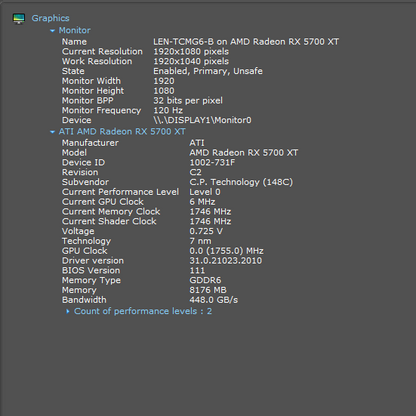Expand Count of performance levels arrow
Screen dimensions: 416x416
click(x=68, y=311)
